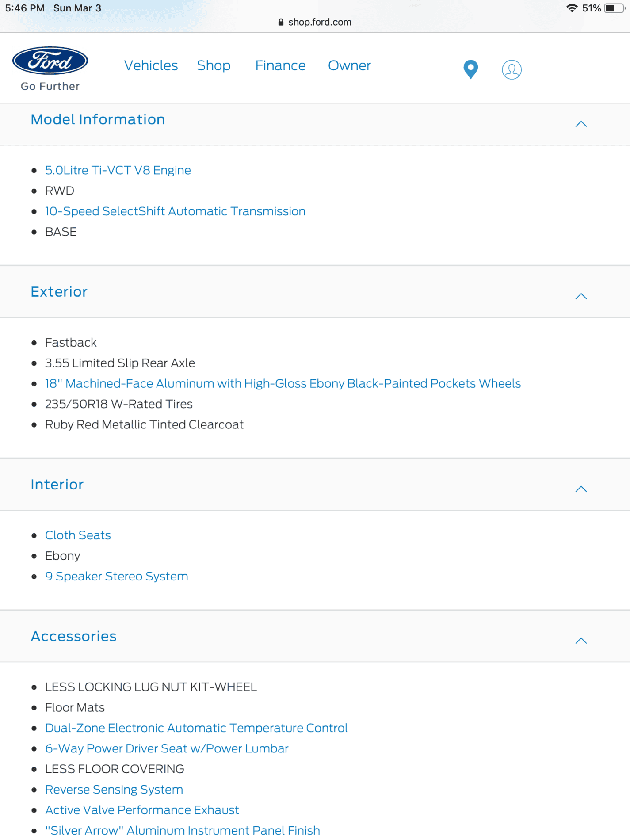Collapse the Accessories section chevron
Viewport: 630px width, 840px height.
click(x=581, y=641)
